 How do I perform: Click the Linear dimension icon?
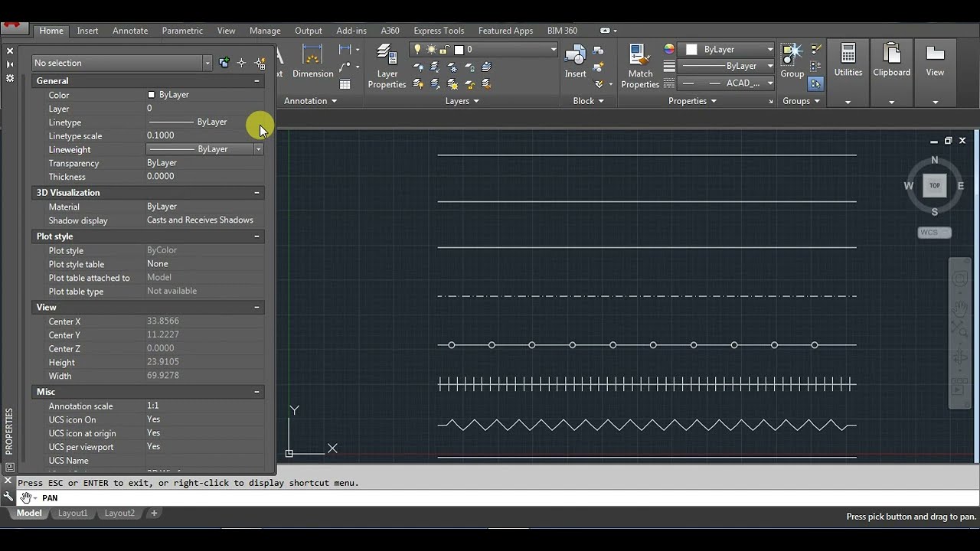tap(345, 50)
